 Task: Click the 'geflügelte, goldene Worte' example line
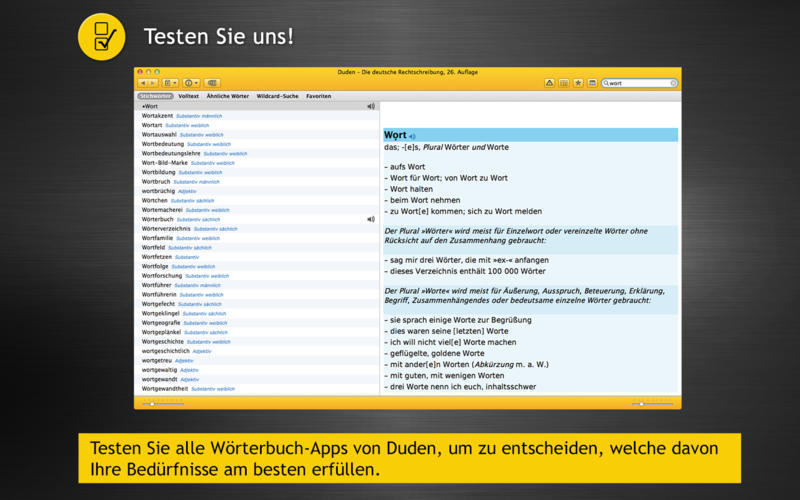[x=434, y=354]
